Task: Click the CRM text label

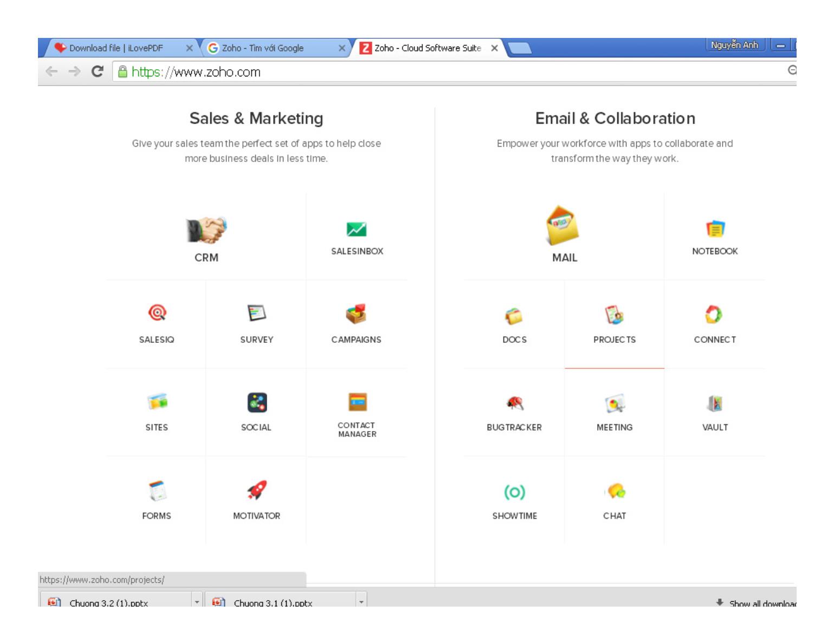Action: coord(206,258)
